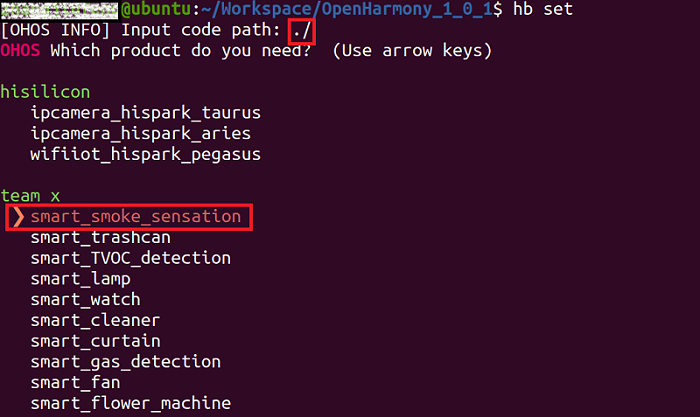The image size is (700, 417).
Task: Select the smart_smoke_sensation product
Action: coord(135,216)
